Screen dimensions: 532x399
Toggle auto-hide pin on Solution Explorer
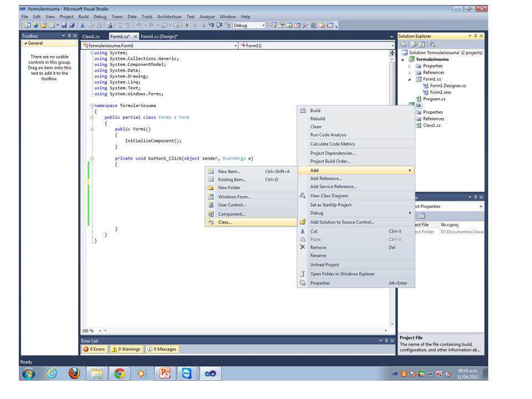pos(475,35)
